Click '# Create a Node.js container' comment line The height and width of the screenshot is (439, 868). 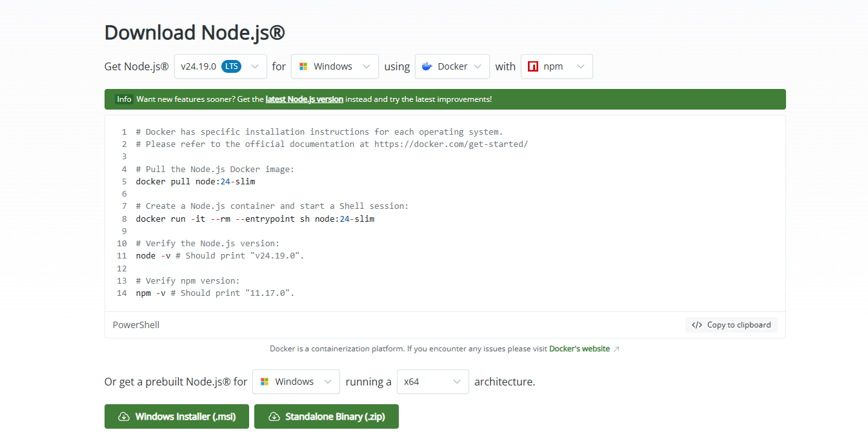point(272,206)
